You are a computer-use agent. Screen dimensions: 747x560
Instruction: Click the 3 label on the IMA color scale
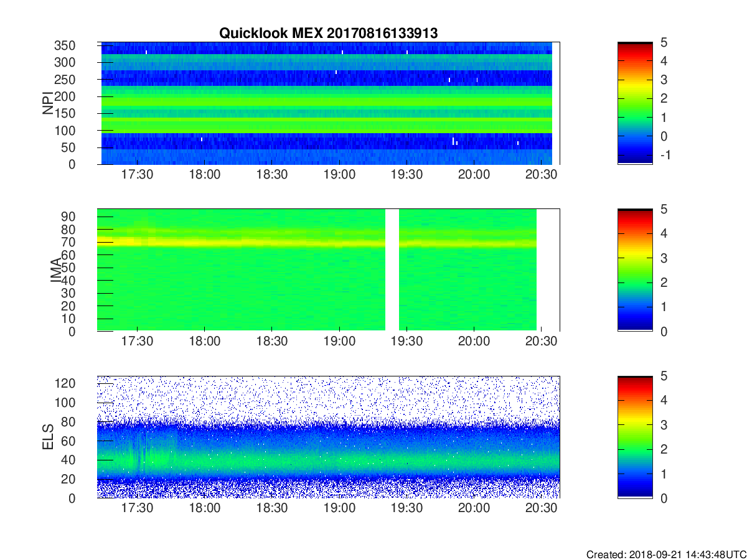664,258
